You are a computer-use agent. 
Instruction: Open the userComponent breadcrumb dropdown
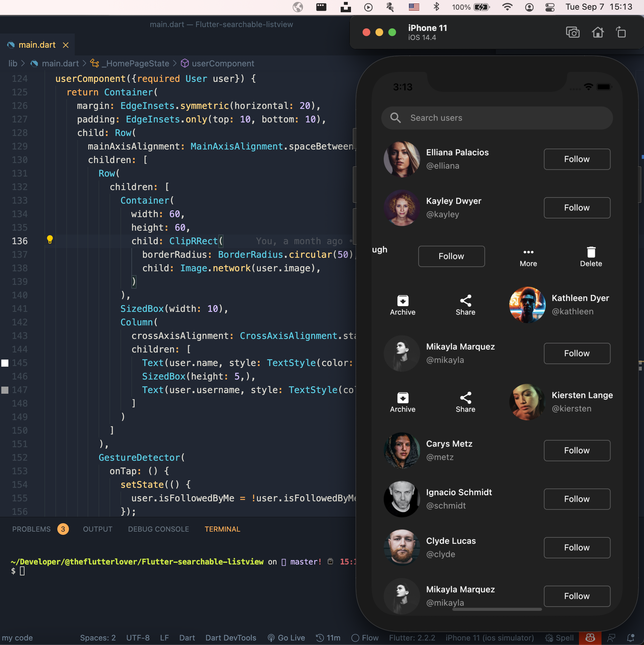[x=223, y=63]
